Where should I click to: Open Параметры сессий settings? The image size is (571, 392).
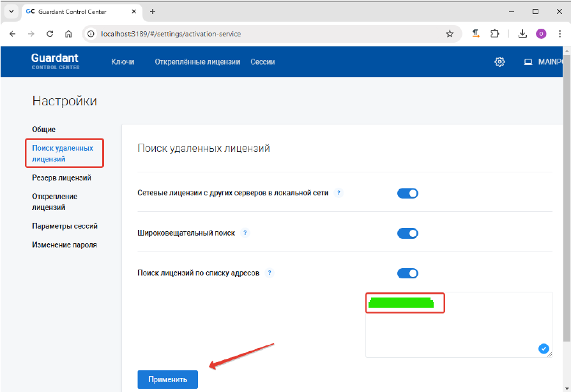pyautogui.click(x=65, y=226)
